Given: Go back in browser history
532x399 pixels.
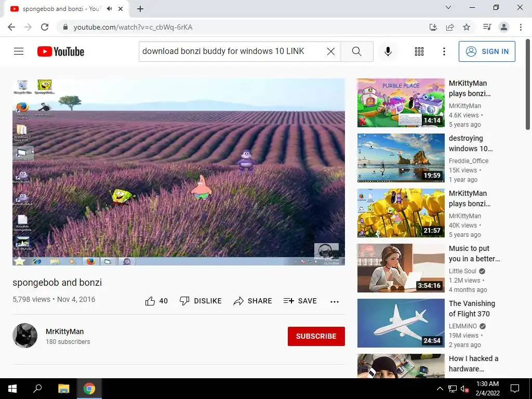Looking at the screenshot, I should (x=11, y=27).
